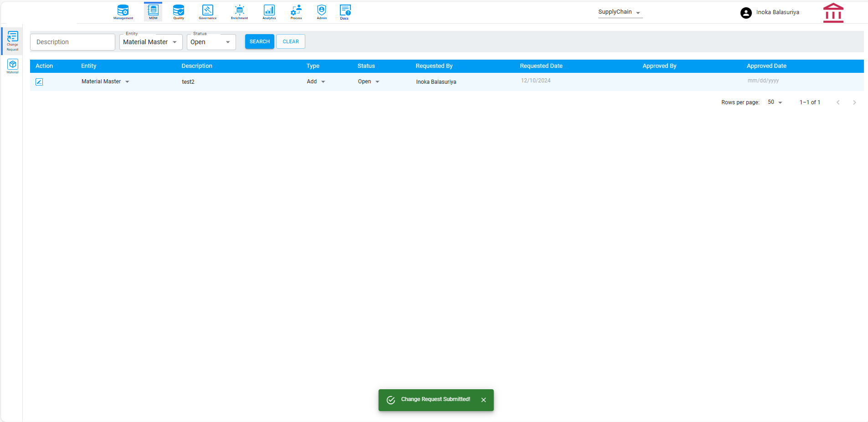Screen dimensions: 868x422
Task: Click the Requested Date column header
Action: coord(541,66)
